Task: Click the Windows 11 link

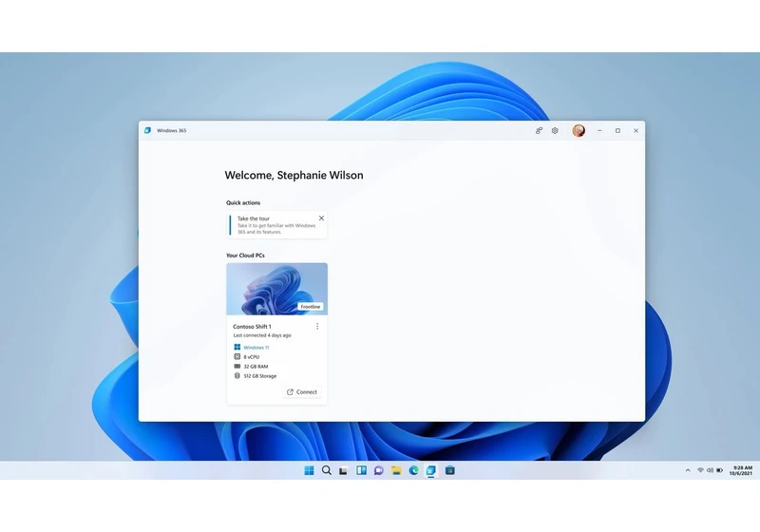Action: click(256, 348)
